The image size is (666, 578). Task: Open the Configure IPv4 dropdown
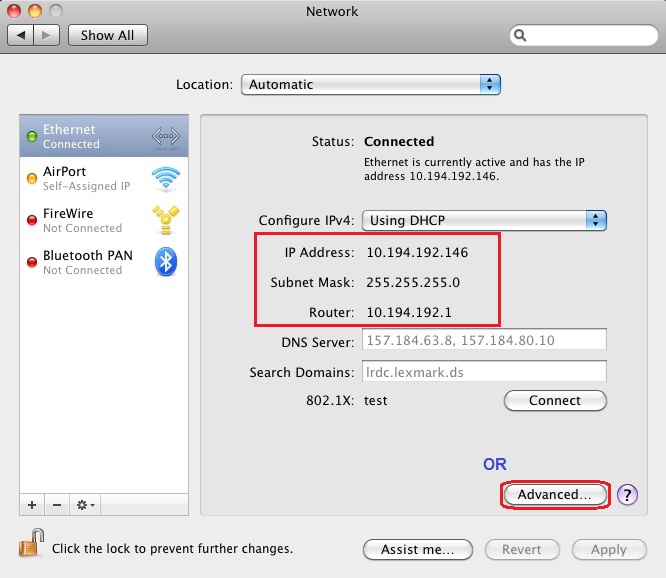coord(484,220)
